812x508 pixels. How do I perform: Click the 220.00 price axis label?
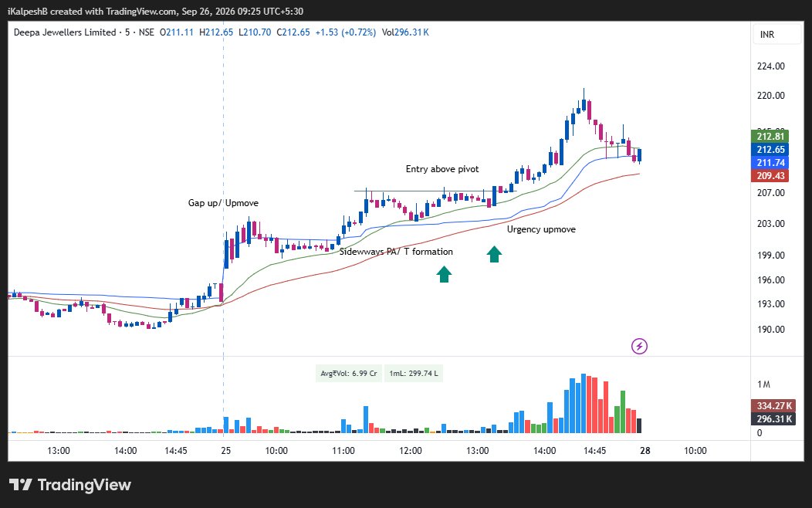coord(770,95)
